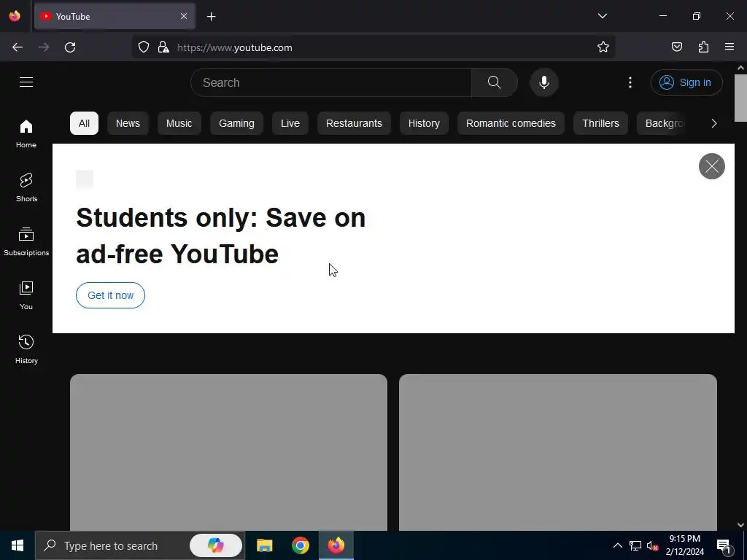This screenshot has height=560, width=747.
Task: Click the search magnifier button
Action: click(495, 82)
